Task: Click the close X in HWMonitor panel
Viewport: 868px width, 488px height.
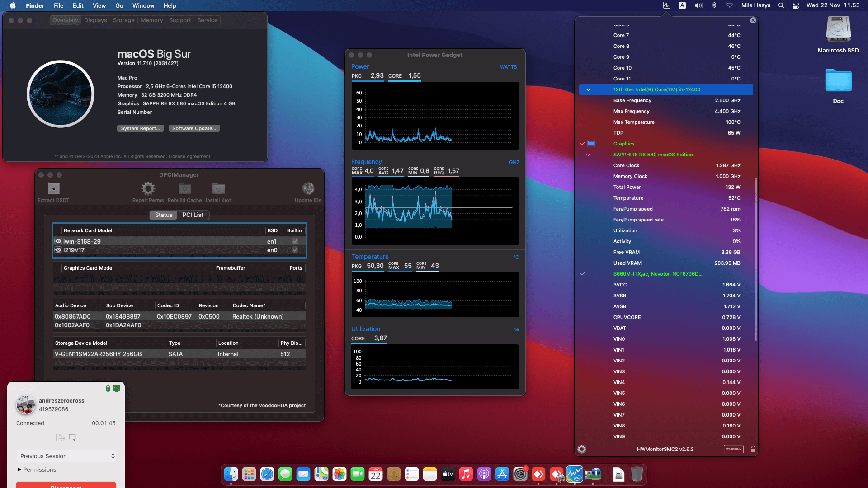Action: pos(753,20)
